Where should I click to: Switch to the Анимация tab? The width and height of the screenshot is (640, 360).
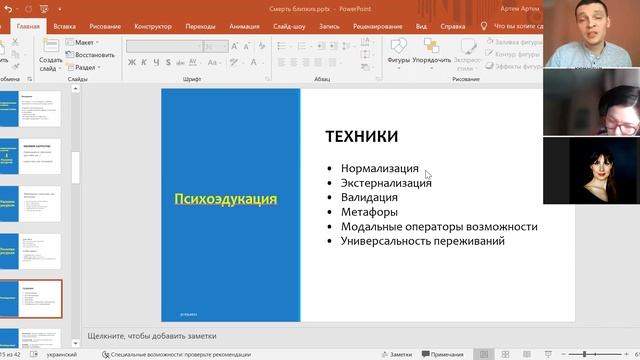244,26
